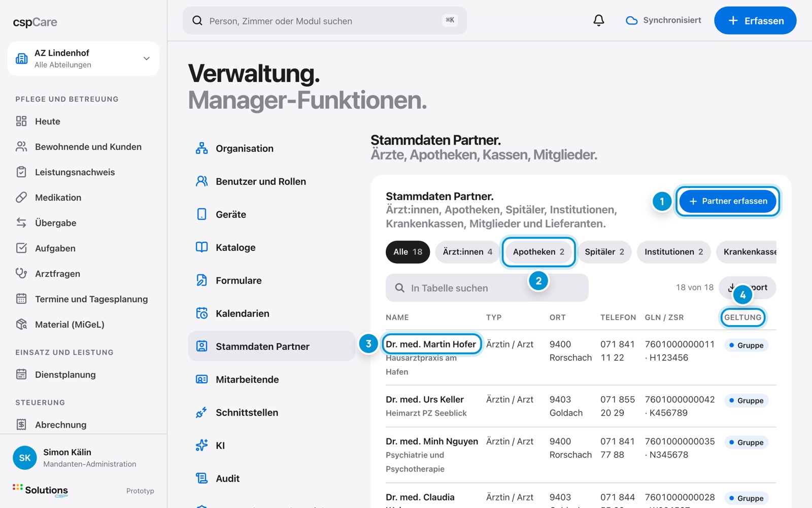Click the Übergabe arrows icon
Screen dimensions: 812x508
pos(21,223)
